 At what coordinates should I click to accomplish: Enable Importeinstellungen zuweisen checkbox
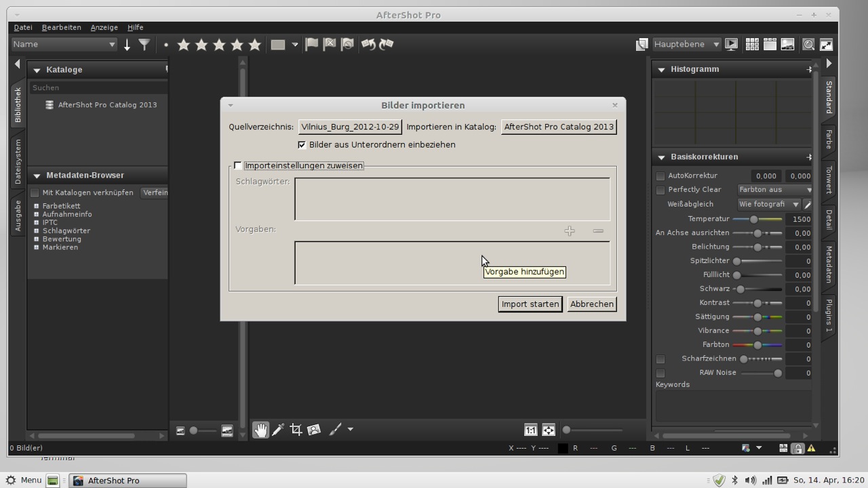pyautogui.click(x=237, y=165)
